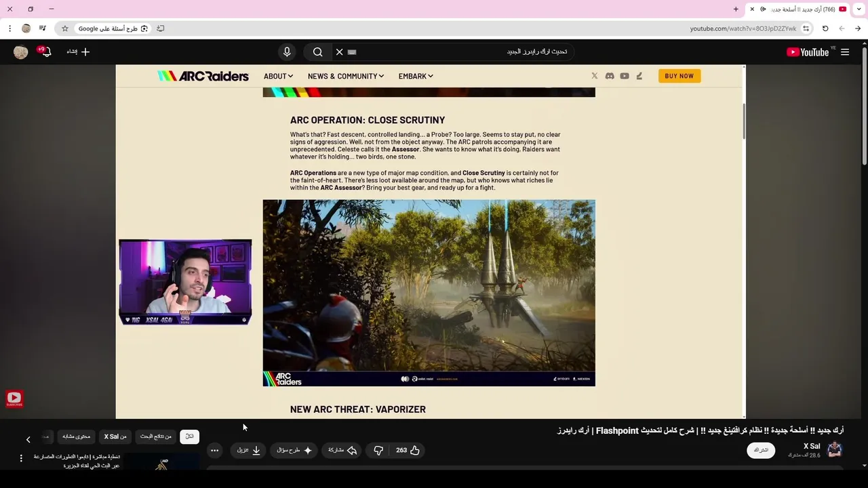868x488 pixels.
Task: Dislike the video
Action: point(378,450)
